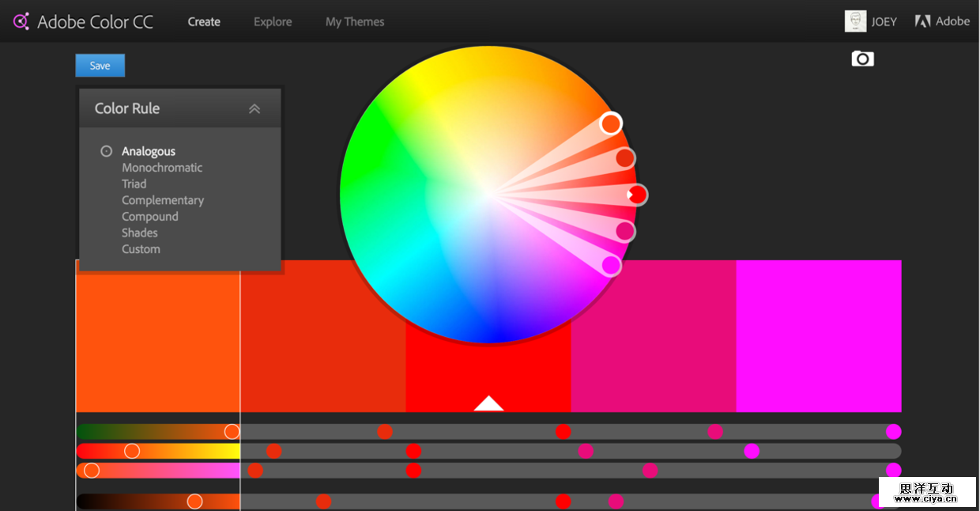
Task: Choose the Shades color rule
Action: pyautogui.click(x=140, y=233)
